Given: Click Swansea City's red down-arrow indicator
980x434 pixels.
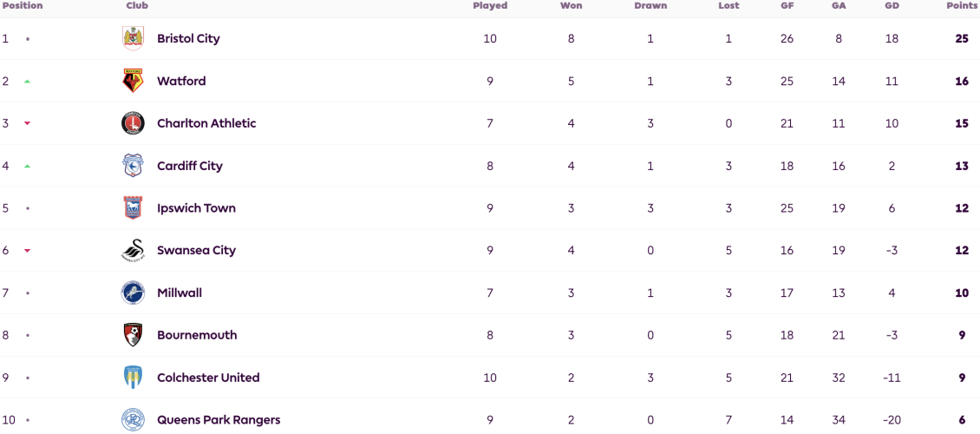Looking at the screenshot, I should pos(27,251).
